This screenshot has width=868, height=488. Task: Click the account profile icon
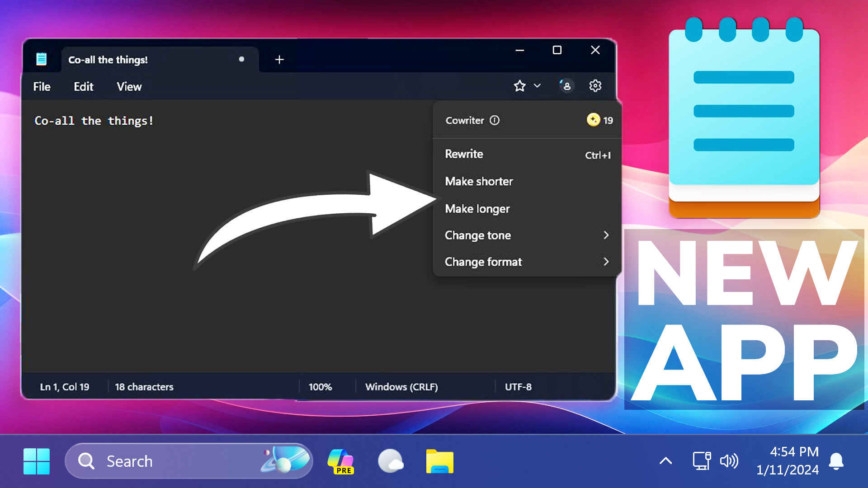coord(566,86)
